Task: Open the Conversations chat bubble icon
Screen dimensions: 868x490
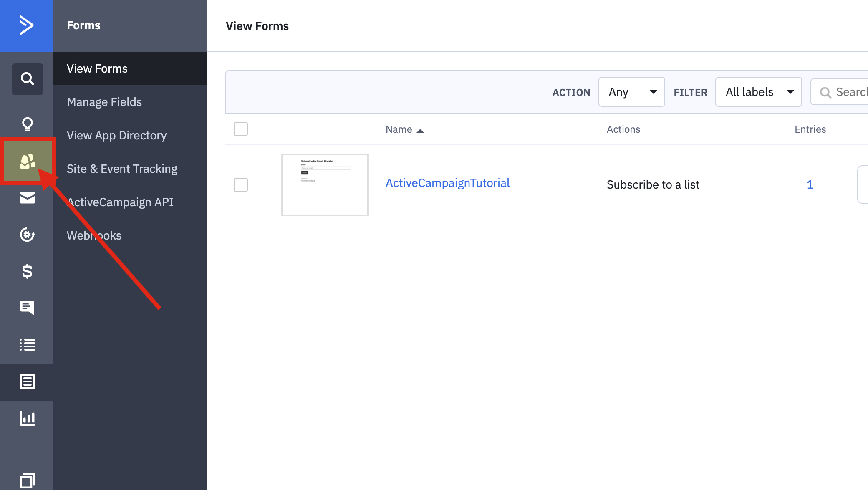Action: pos(27,308)
